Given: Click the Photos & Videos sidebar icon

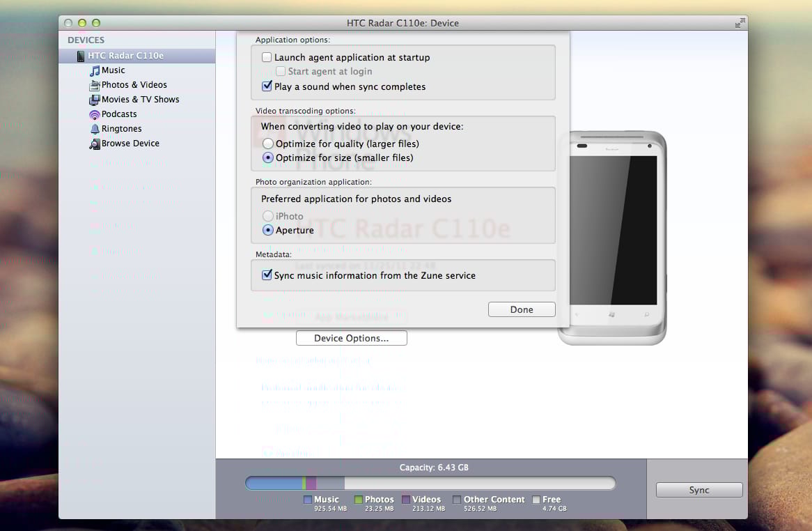Looking at the screenshot, I should 94,85.
